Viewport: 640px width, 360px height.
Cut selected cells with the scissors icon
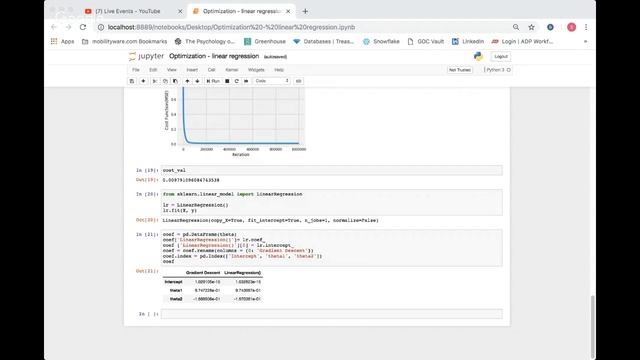[155, 81]
